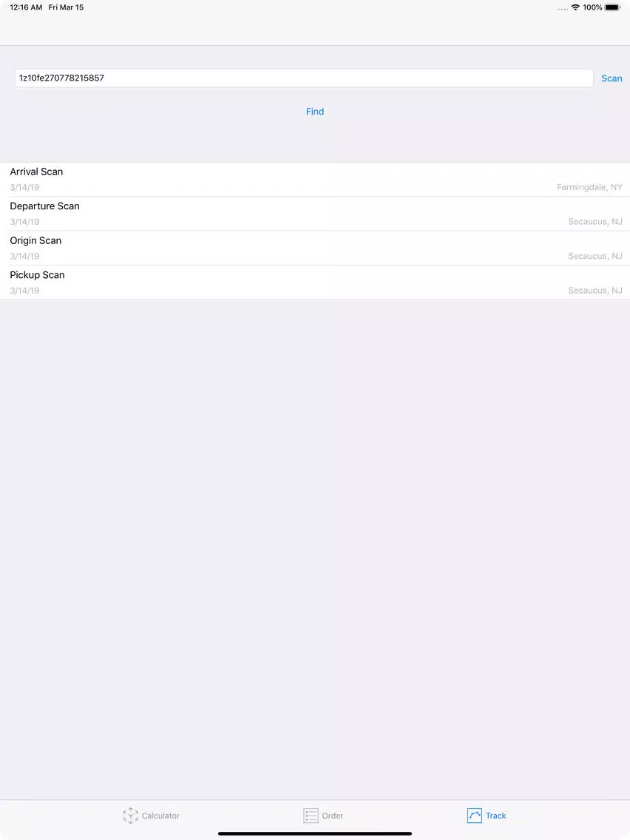Focus the tracking number input field
This screenshot has height=840, width=630.
coord(304,78)
